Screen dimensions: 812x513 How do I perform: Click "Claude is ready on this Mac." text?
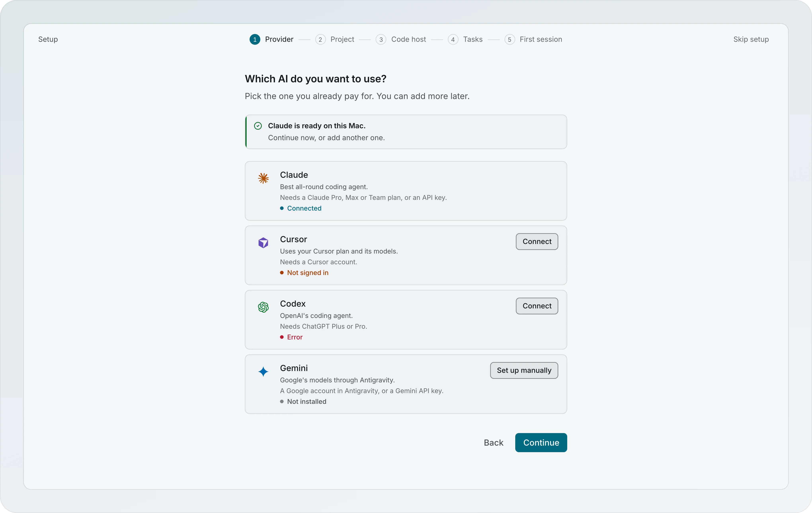coord(317,126)
